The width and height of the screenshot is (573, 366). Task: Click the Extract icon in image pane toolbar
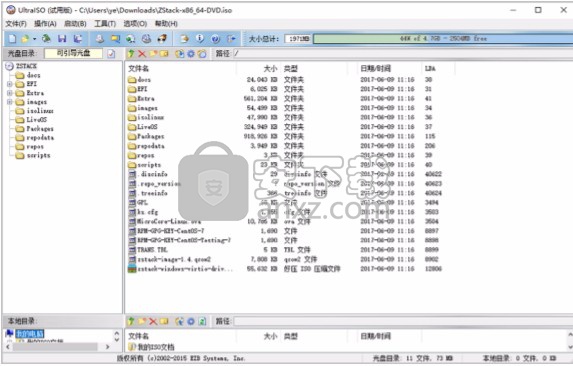click(x=179, y=54)
